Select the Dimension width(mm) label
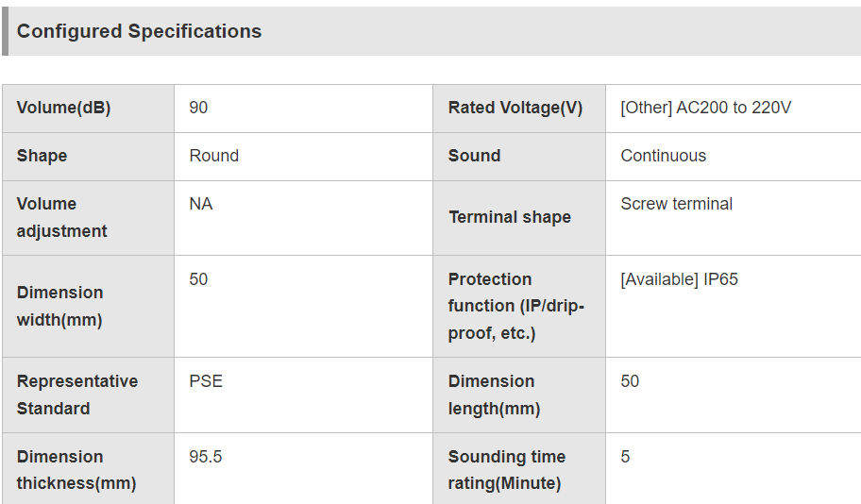 point(59,306)
